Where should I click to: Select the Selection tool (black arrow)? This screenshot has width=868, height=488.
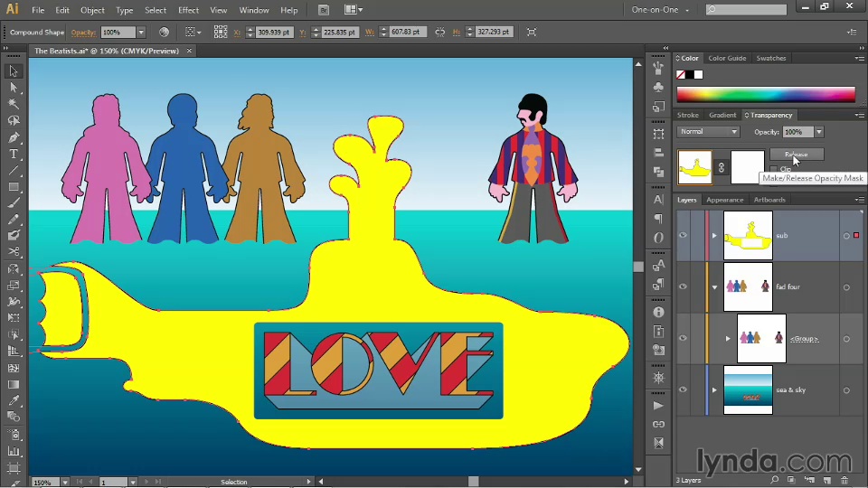click(x=14, y=71)
